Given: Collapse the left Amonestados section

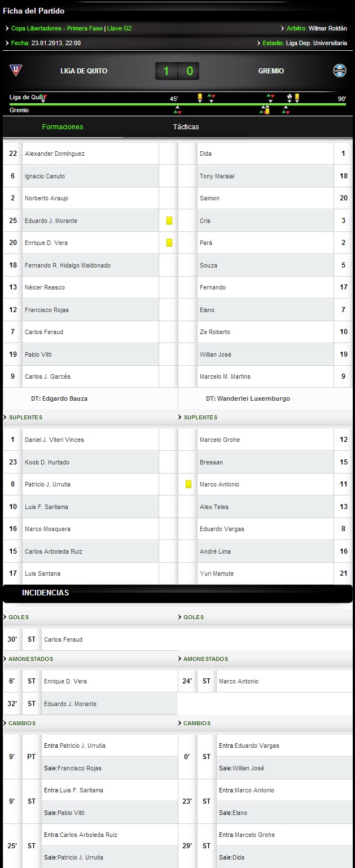Looking at the screenshot, I should [6, 659].
